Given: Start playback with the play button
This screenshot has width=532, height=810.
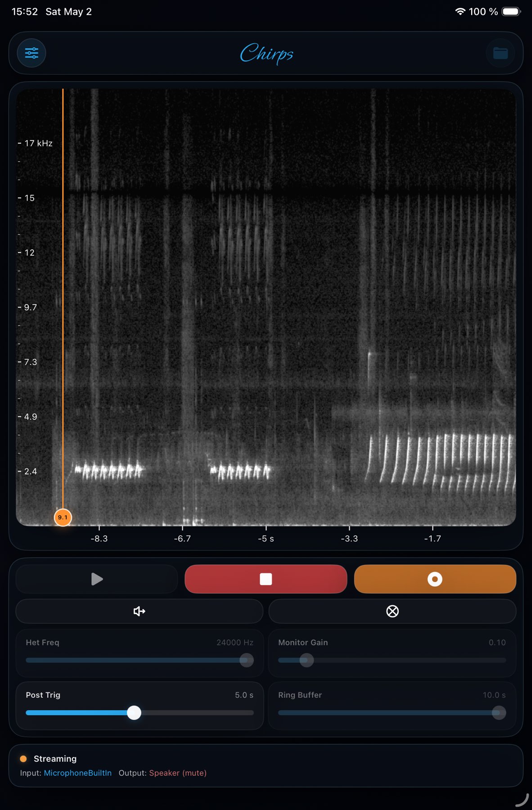Looking at the screenshot, I should [97, 579].
